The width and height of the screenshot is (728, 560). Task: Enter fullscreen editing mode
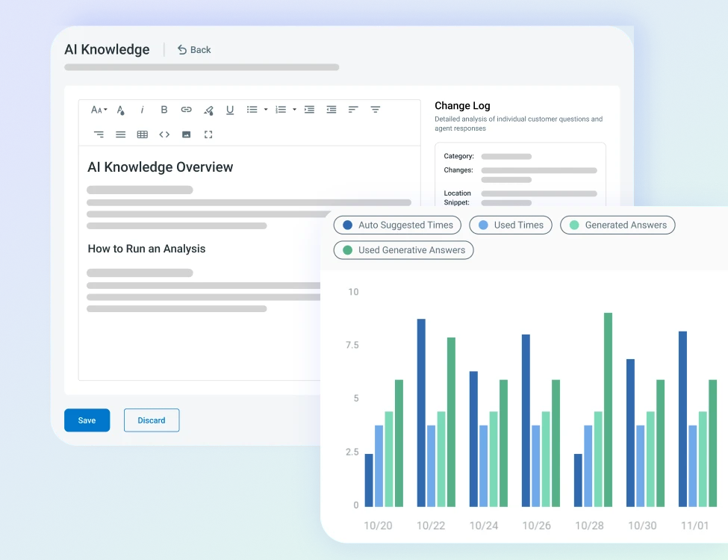click(208, 134)
